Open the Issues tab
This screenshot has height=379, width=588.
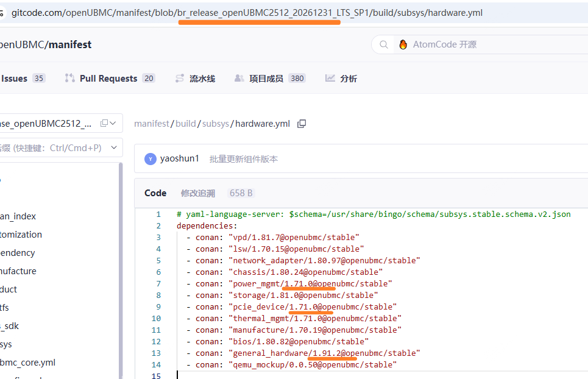(14, 78)
